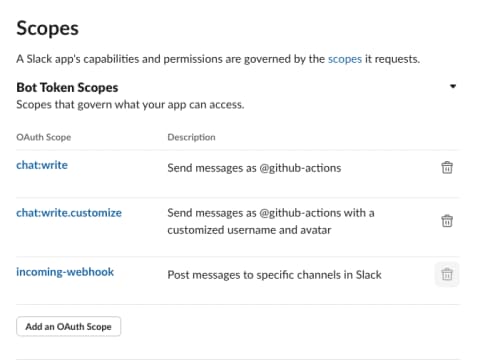Open the chat:write.customize scope link
Image resolution: width=480 pixels, height=362 pixels.
(69, 213)
